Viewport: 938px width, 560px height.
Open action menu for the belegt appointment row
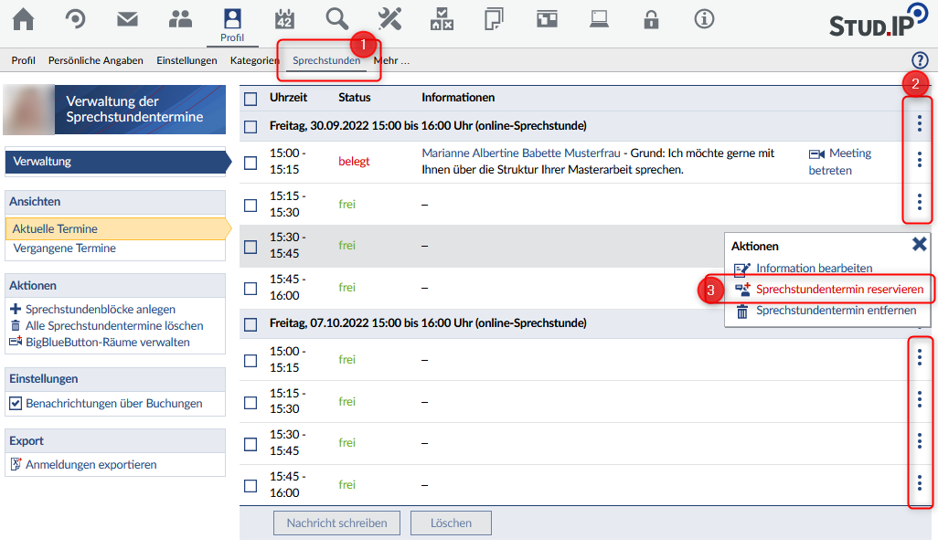(x=919, y=161)
